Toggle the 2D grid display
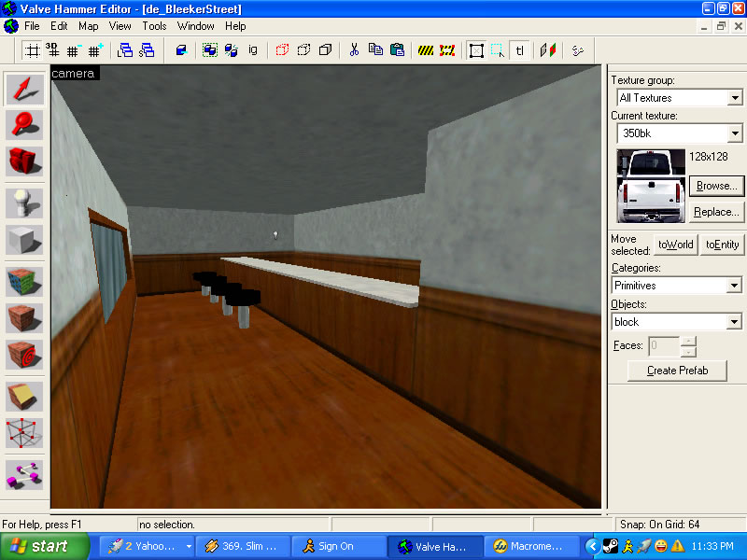The width and height of the screenshot is (747, 560). click(x=32, y=49)
